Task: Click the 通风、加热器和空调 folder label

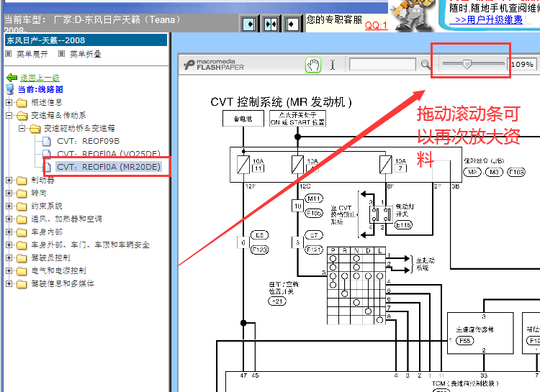Action: [66, 219]
